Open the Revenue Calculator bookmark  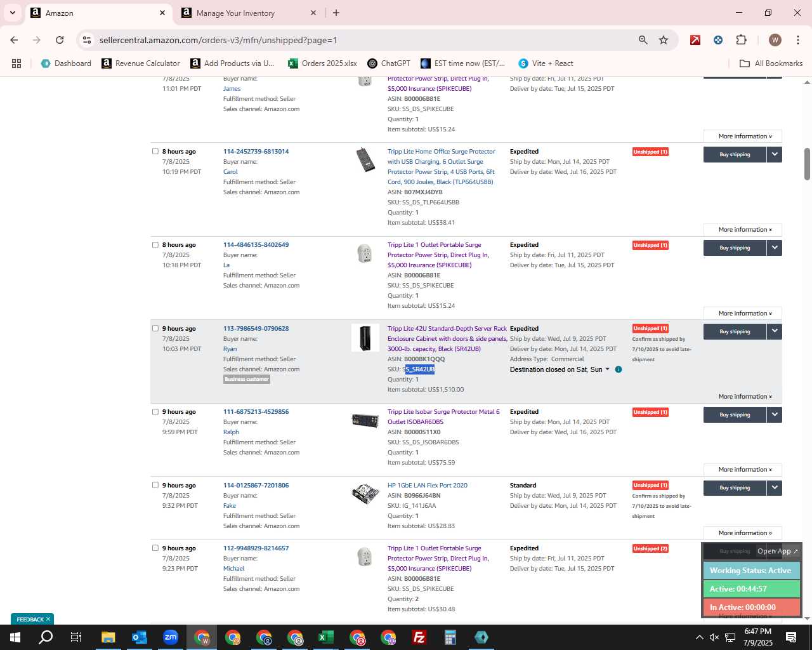click(x=141, y=63)
